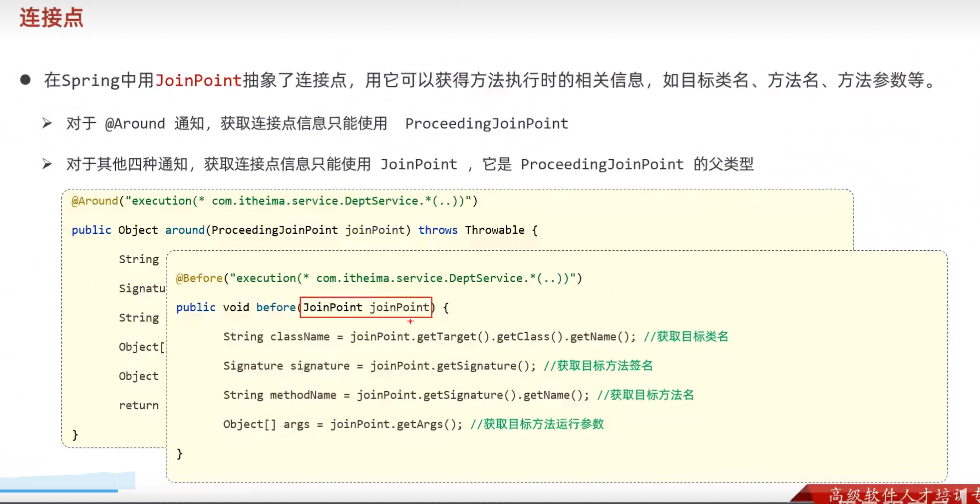The width and height of the screenshot is (980, 504).
Task: Click the green comment //获取目标类名
Action: click(x=686, y=336)
